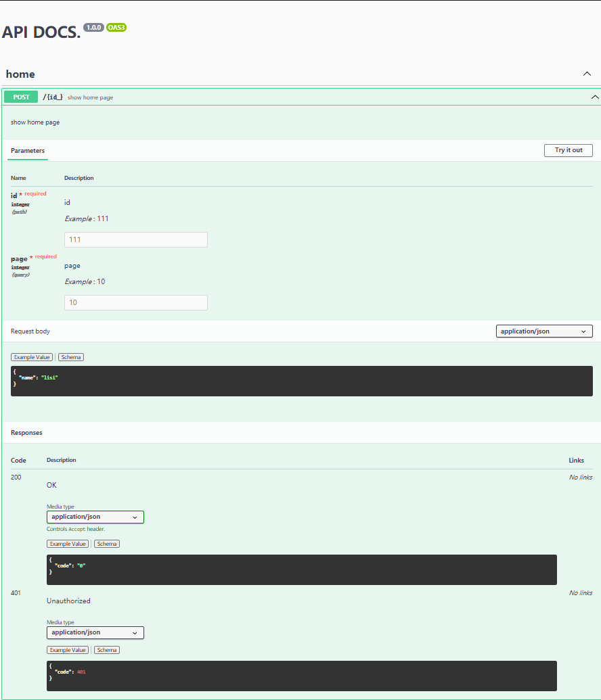Screen dimensions: 601x700
Task: Select the /{id_} endpoint path
Action: point(51,97)
